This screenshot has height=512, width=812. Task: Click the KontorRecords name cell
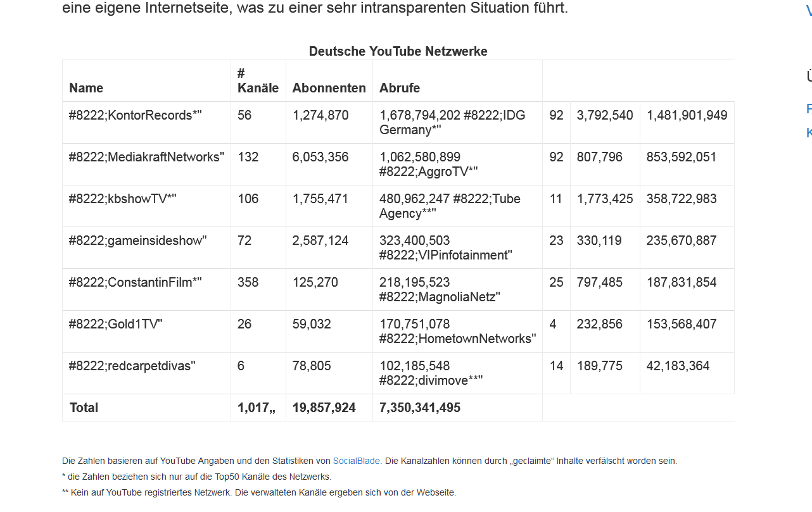click(135, 115)
